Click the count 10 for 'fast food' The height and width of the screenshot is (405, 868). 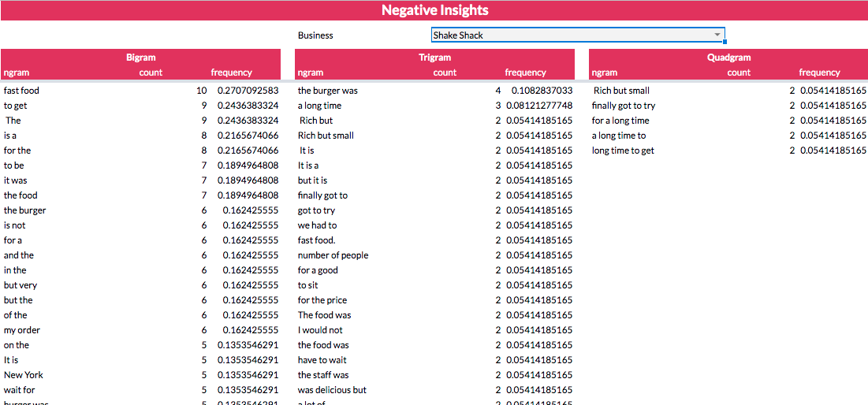coord(202,91)
